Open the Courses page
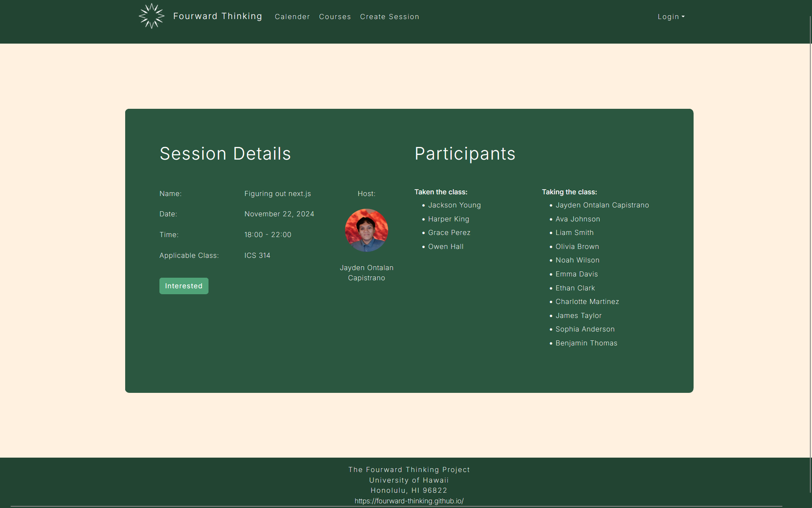The image size is (812, 508). pyautogui.click(x=335, y=17)
